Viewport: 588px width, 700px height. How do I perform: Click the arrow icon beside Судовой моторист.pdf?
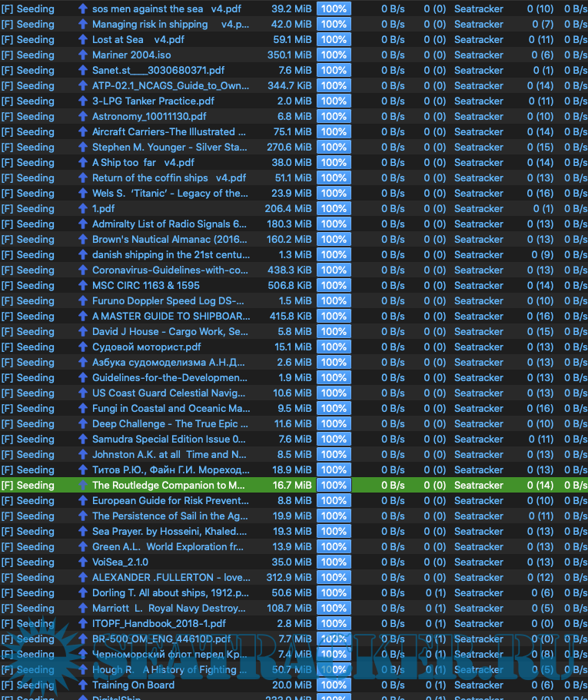tap(83, 347)
